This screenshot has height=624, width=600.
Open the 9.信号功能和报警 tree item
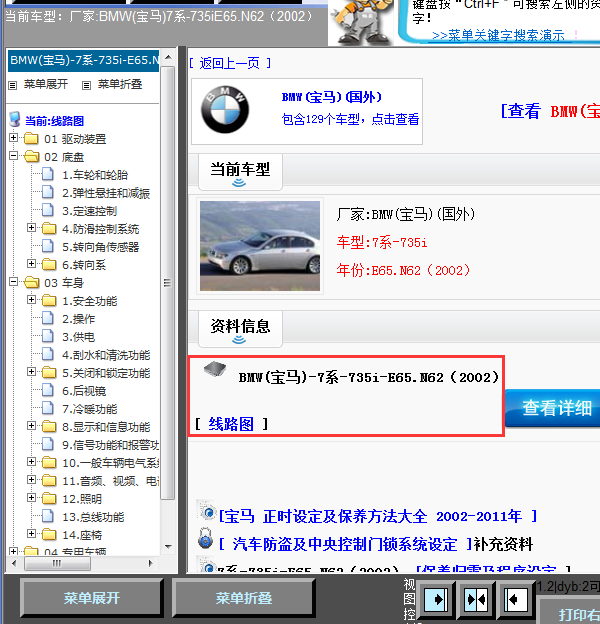click(111, 445)
